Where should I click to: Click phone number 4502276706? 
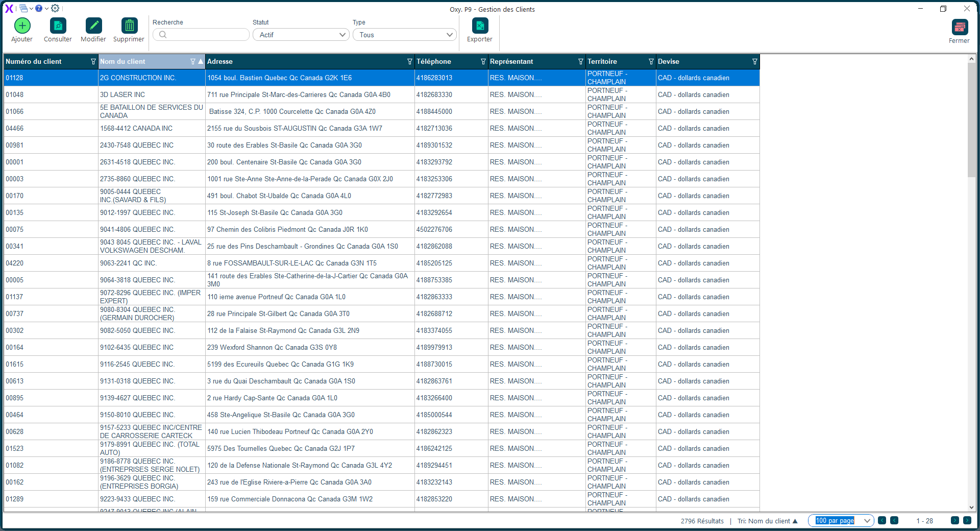(x=434, y=229)
